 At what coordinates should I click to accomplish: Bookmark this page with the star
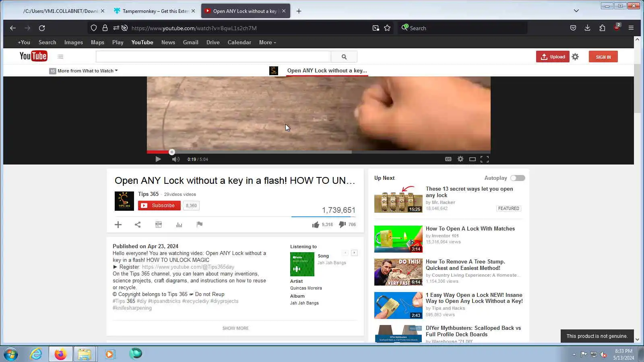click(387, 28)
